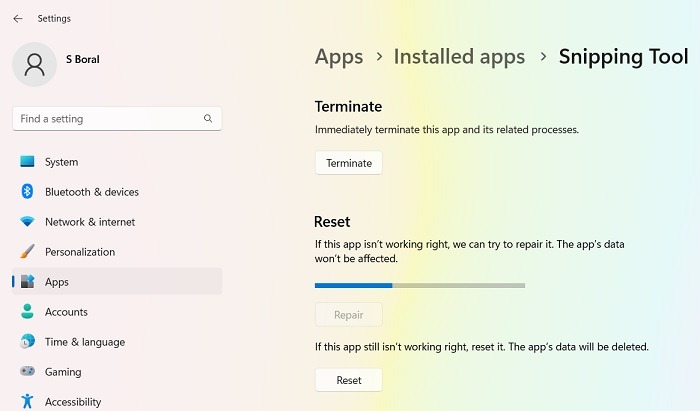Click the Reset button

tap(349, 380)
